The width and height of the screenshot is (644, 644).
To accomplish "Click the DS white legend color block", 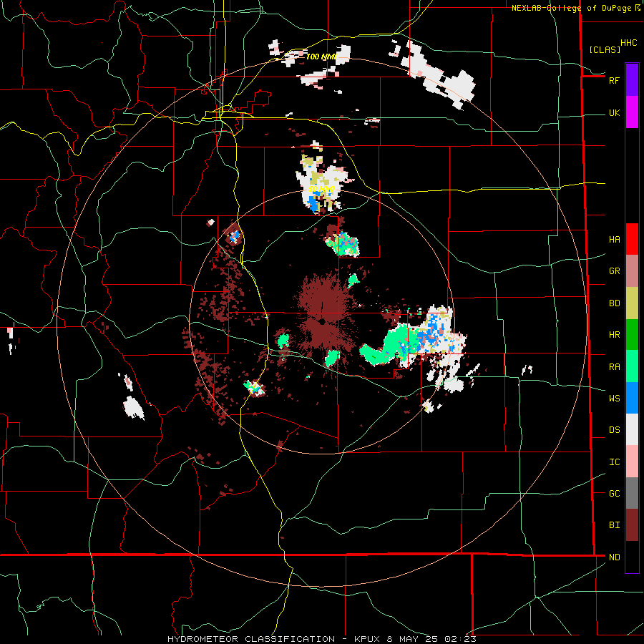I will tap(632, 429).
